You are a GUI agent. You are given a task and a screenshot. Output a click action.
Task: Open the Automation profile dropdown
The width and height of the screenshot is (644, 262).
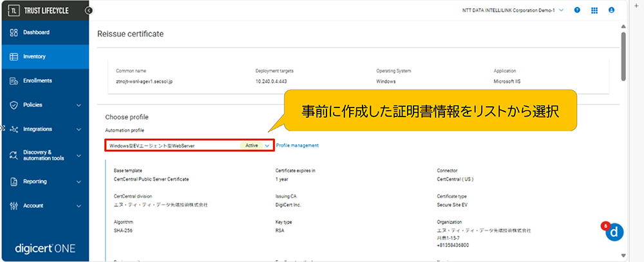click(x=189, y=145)
